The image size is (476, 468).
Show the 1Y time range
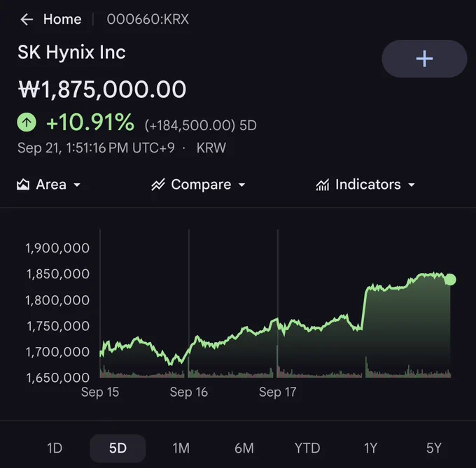[x=370, y=448]
